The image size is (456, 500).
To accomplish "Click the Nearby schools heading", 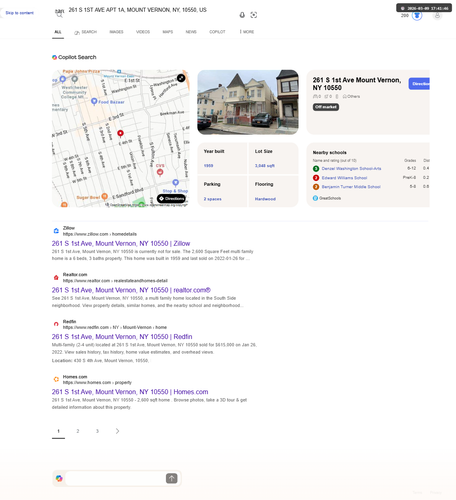I will point(329,153).
